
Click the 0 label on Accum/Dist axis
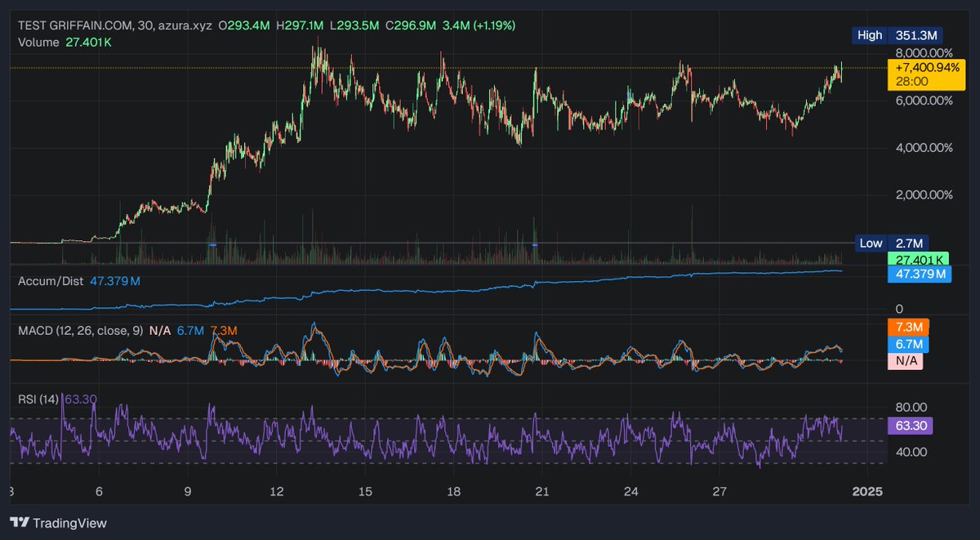coord(899,309)
